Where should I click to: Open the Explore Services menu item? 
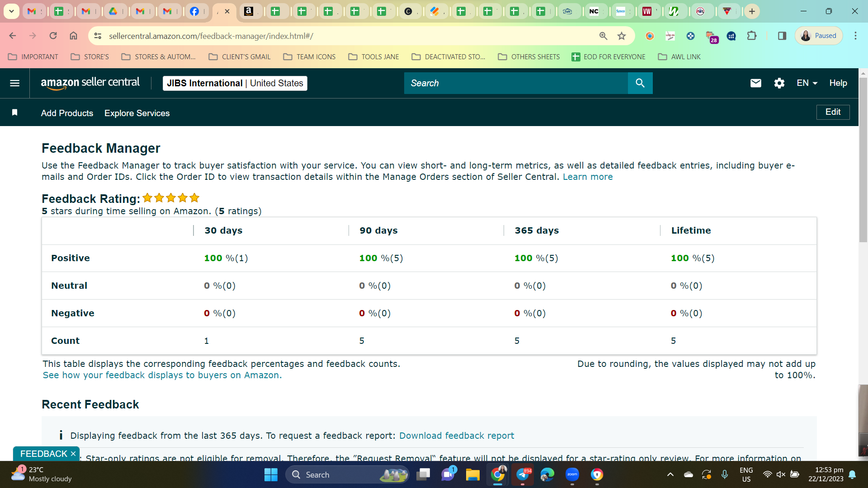[137, 113]
